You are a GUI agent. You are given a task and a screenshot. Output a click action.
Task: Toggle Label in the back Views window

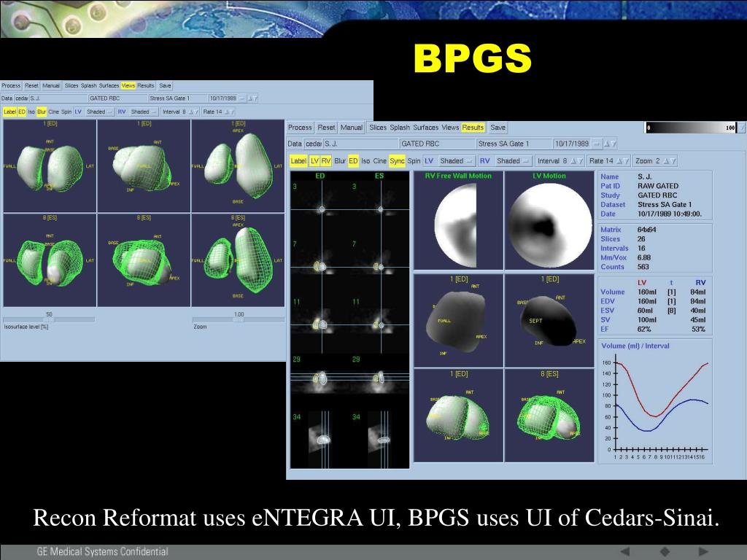[9, 112]
